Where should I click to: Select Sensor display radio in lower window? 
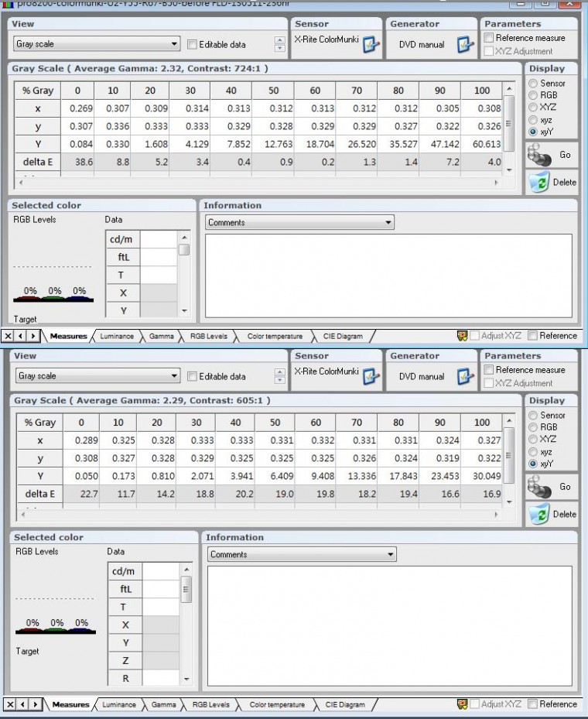point(533,416)
